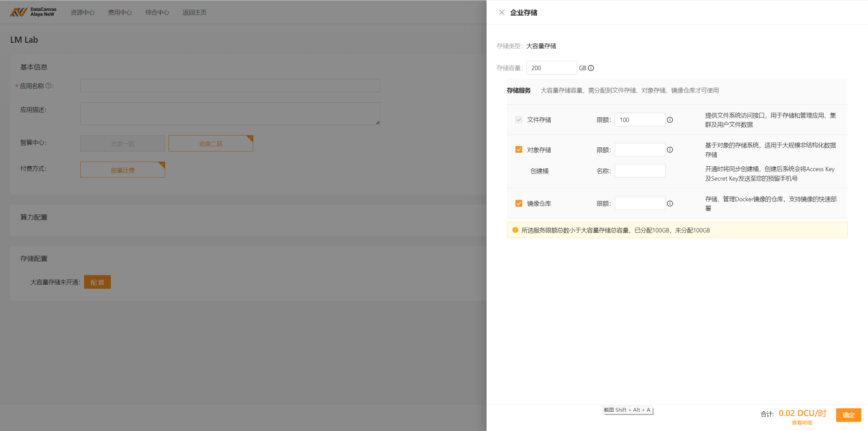Click info icon beside 文件存储 quota field
The image size is (868, 431).
[670, 120]
